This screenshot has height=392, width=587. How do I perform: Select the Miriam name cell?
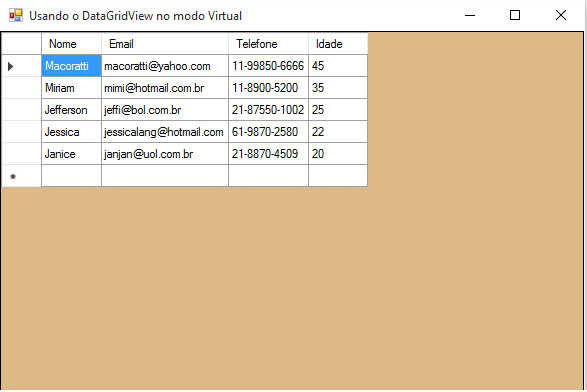(72, 88)
